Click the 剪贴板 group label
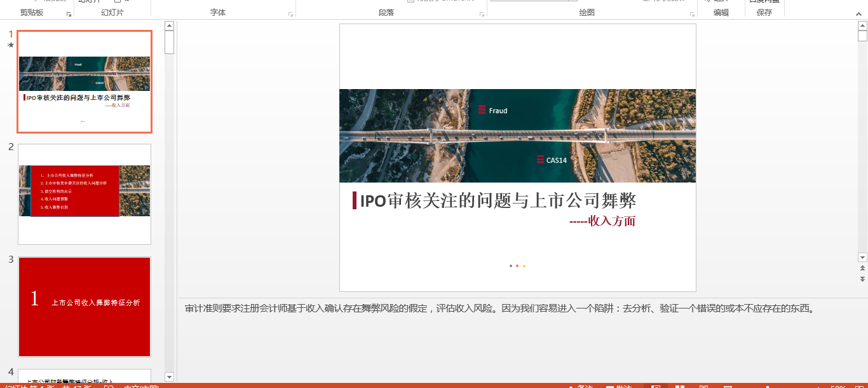 32,13
